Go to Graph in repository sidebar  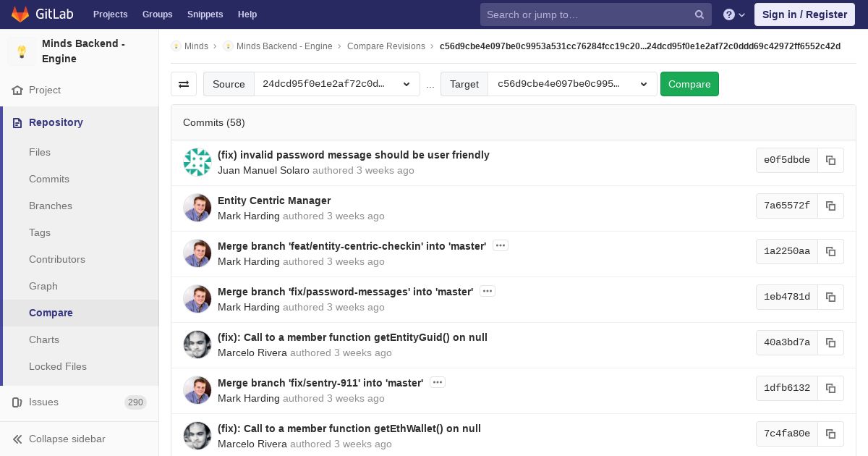pyautogui.click(x=43, y=286)
